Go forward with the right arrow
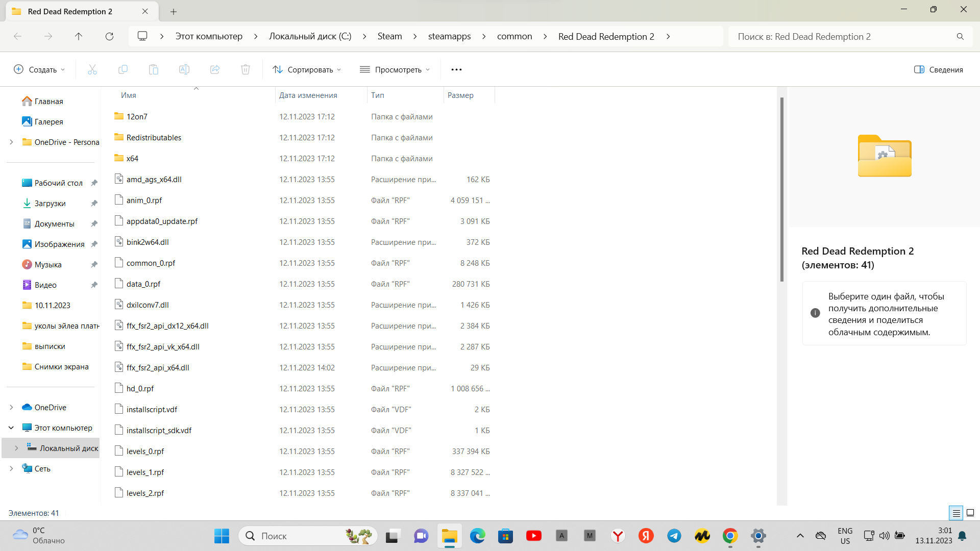Screen dimensions: 980x551 (48, 36)
